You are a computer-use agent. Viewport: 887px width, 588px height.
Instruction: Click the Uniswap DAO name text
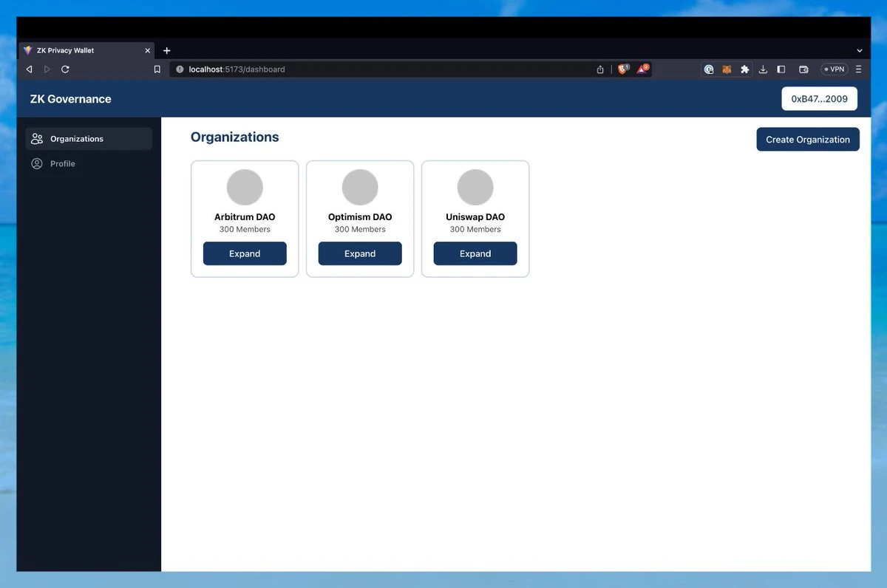point(475,217)
